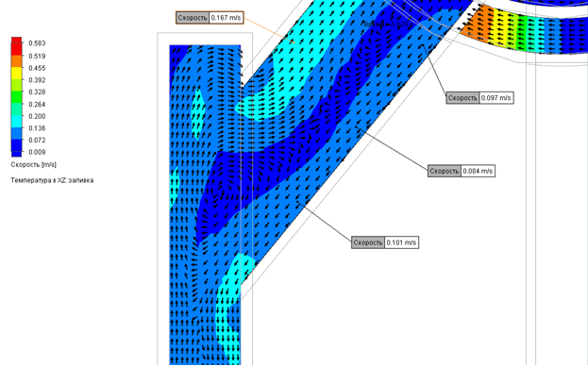Select the 0.084 m/s callout value

pyautogui.click(x=478, y=171)
